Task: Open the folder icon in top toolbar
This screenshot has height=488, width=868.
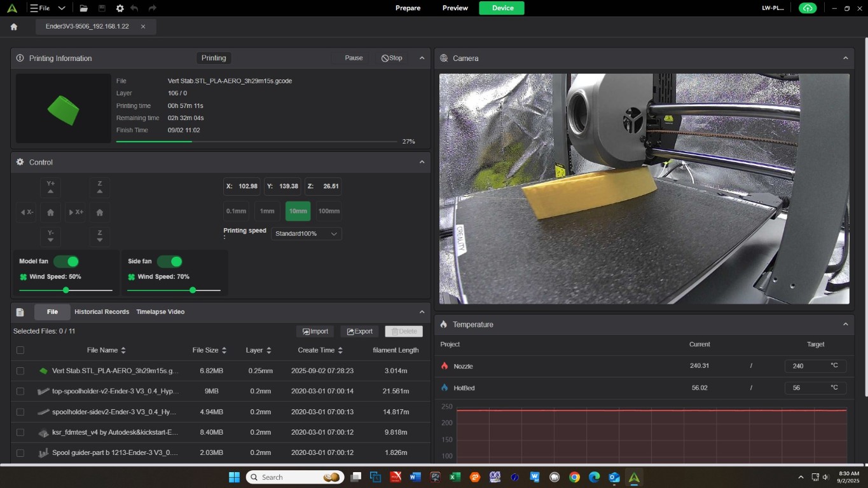Action: (x=83, y=8)
